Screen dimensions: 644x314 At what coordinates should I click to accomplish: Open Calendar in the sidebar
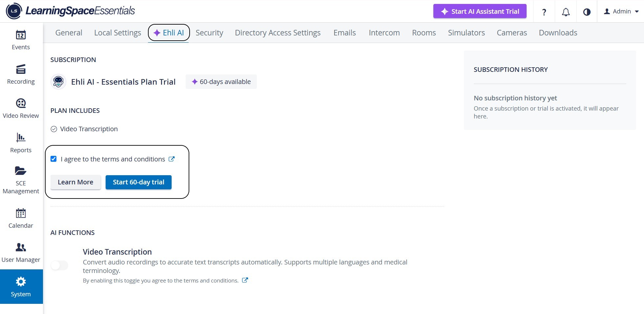pyautogui.click(x=21, y=219)
